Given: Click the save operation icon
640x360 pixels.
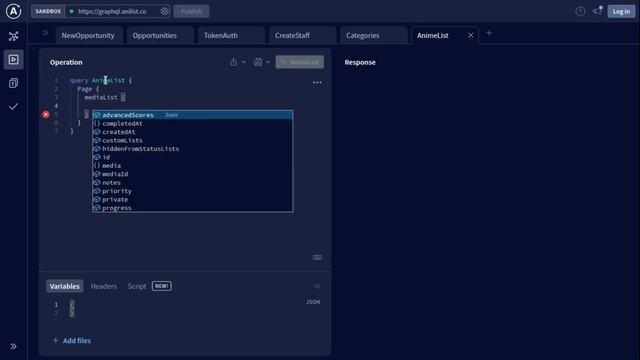Looking at the screenshot, I should click(x=258, y=62).
